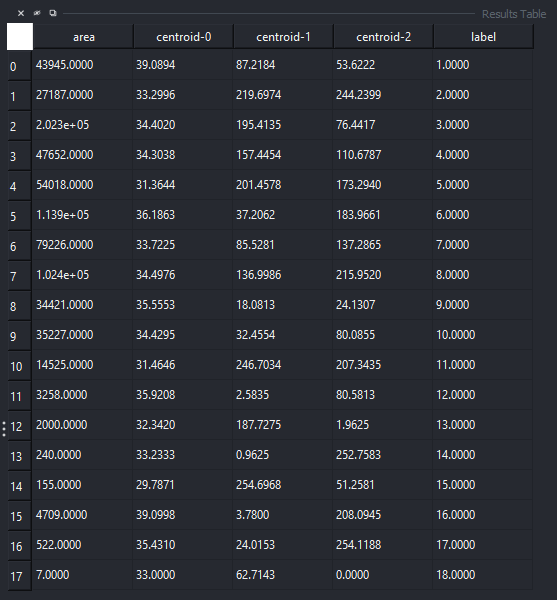Click centroid-1 cell 87.2184

click(x=283, y=65)
